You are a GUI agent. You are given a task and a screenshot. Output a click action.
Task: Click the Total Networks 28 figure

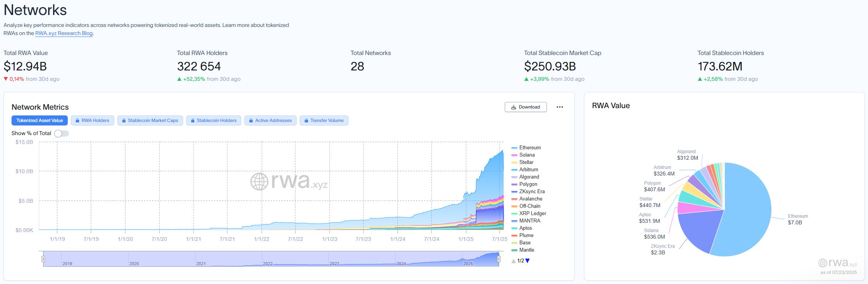357,67
